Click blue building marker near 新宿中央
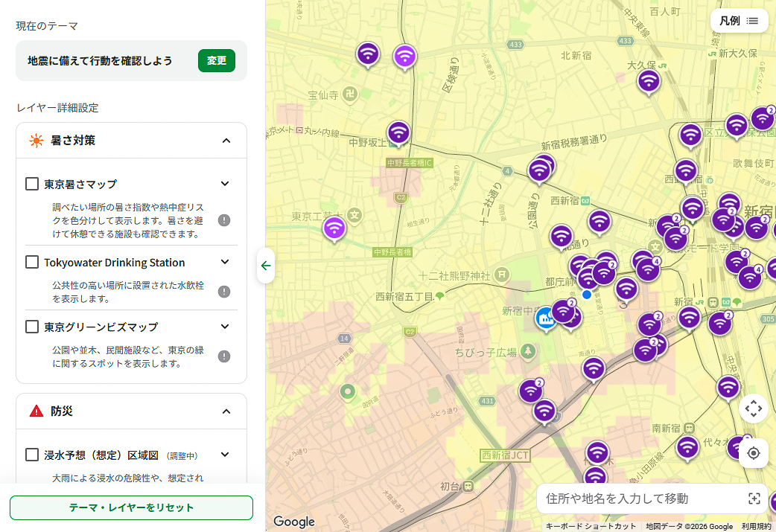 click(x=546, y=319)
